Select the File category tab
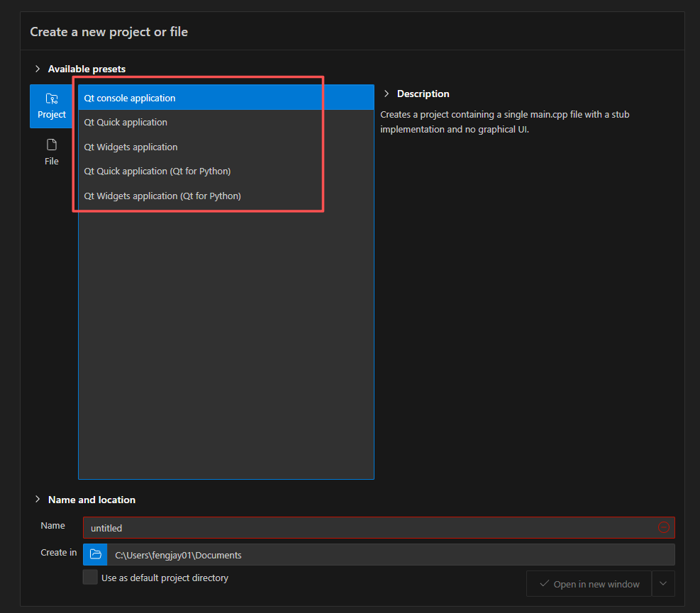Image resolution: width=700 pixels, height=613 pixels. (51, 152)
